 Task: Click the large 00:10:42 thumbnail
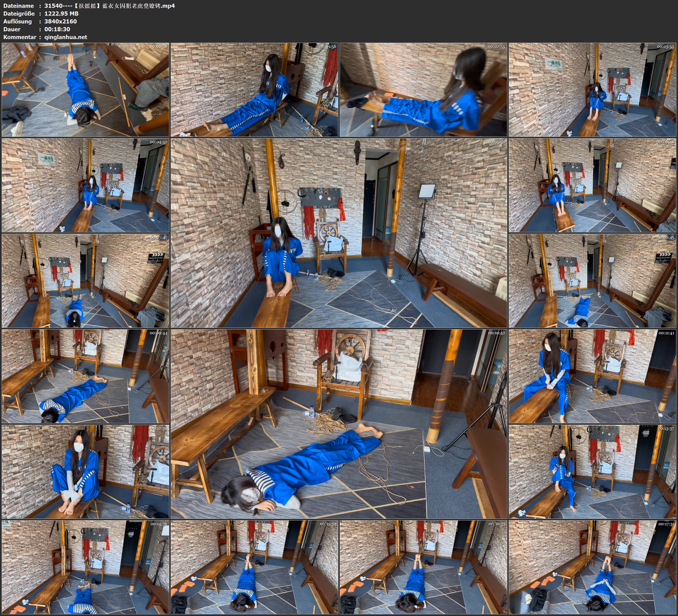339,424
